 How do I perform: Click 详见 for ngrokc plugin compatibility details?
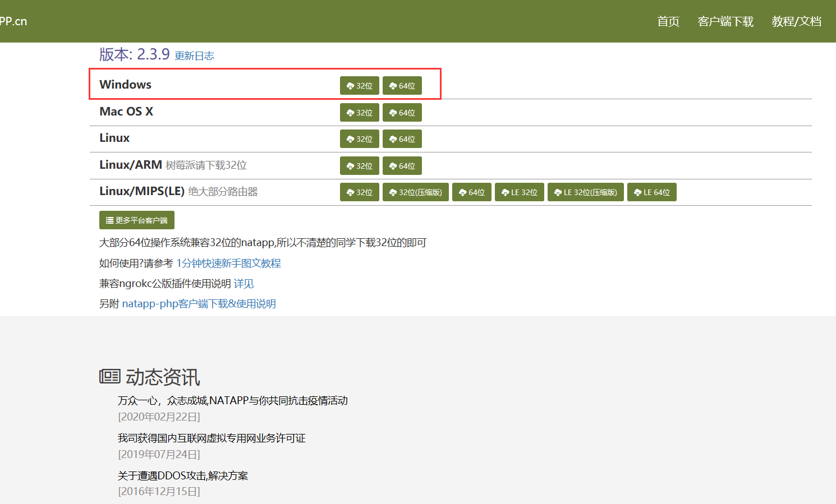coord(244,284)
